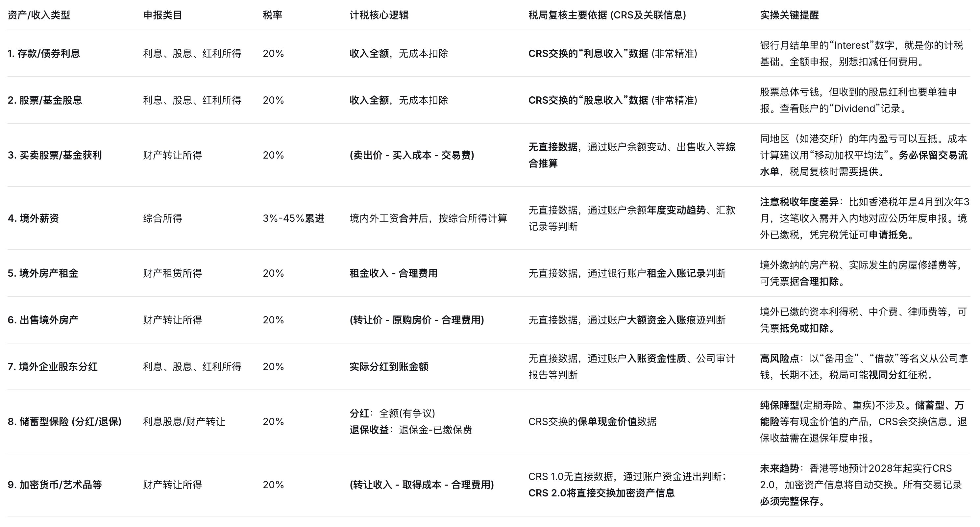Select the 2. 股票/基金股息 row title

[45, 100]
